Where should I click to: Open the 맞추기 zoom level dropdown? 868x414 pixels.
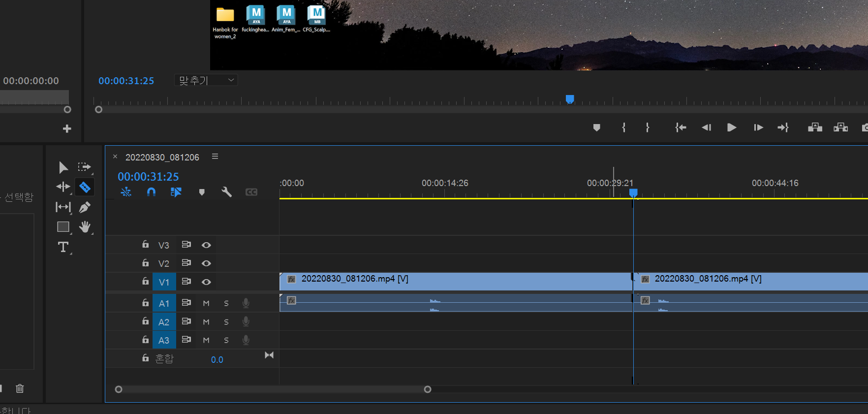point(206,80)
